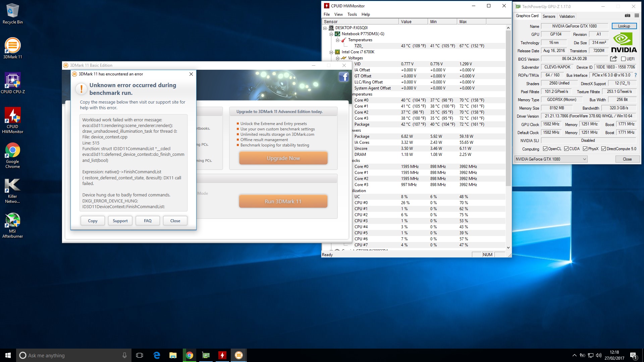This screenshot has height=362, width=644.
Task: Click FAQ in the error dialog
Action: pos(148,221)
